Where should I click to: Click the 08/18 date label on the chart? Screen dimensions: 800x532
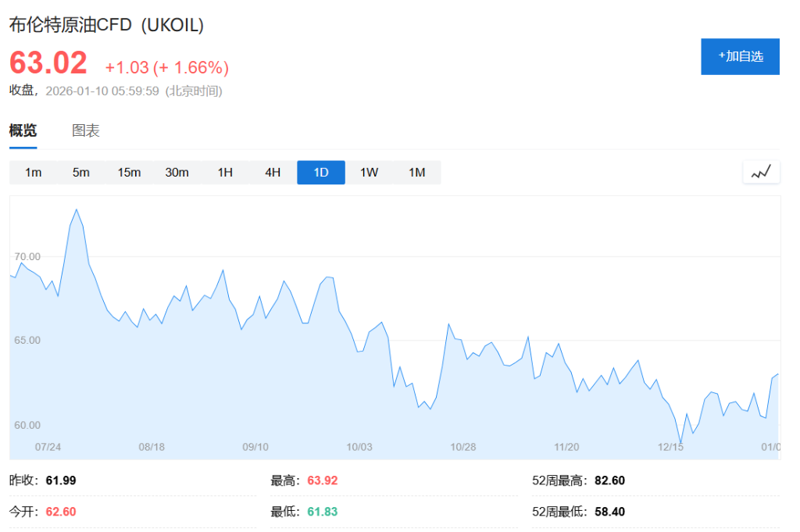tap(153, 447)
